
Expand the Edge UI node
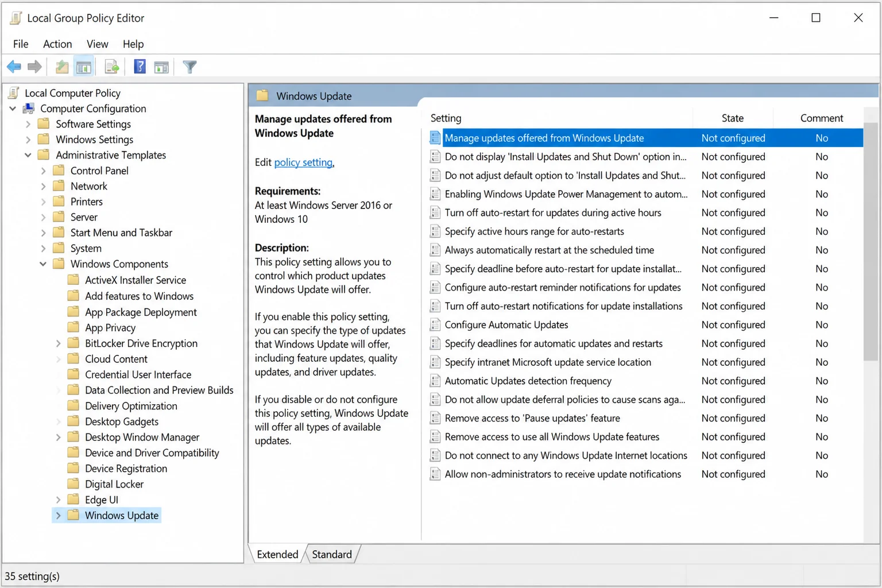pos(58,500)
